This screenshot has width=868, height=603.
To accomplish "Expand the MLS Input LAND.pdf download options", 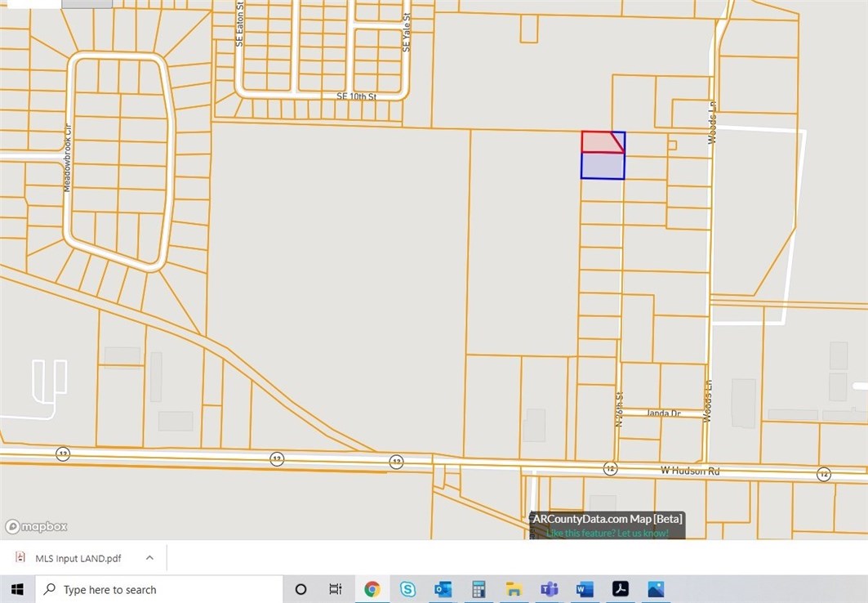I will (x=149, y=557).
